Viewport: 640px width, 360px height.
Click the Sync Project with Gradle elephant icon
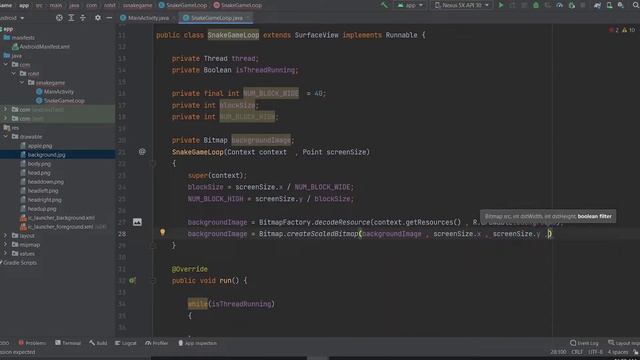597,5
